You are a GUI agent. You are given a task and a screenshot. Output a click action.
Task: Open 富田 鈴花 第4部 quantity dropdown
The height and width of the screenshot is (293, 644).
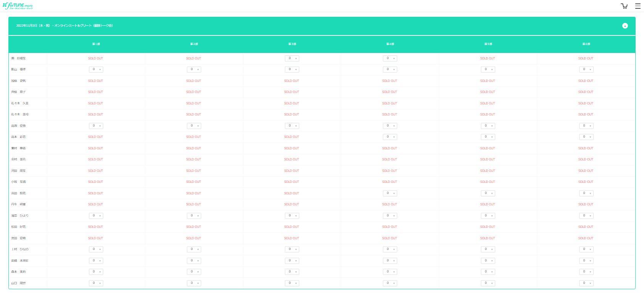point(390,193)
